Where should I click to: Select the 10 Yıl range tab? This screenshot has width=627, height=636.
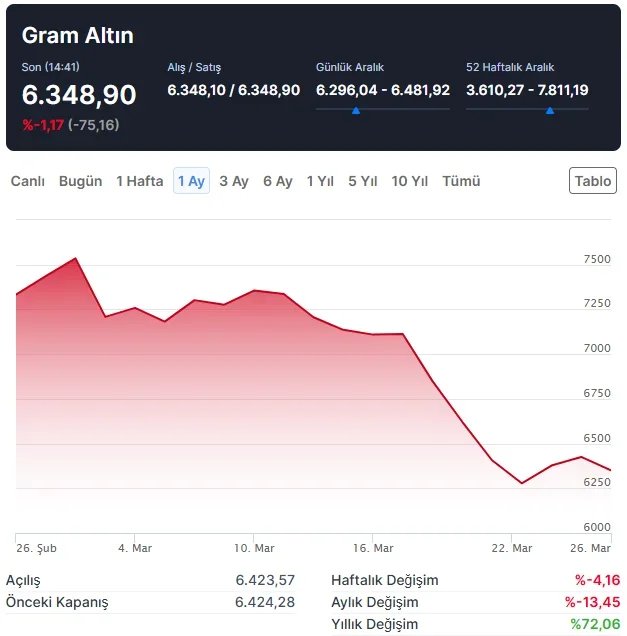(410, 181)
